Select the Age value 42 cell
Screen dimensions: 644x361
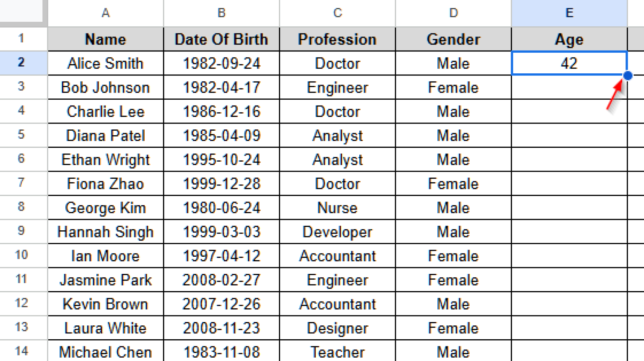coord(569,63)
